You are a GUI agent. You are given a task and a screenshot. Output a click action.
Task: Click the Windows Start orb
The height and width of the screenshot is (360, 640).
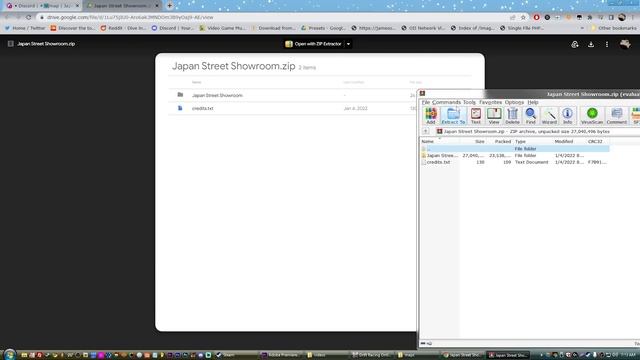pos(10,354)
